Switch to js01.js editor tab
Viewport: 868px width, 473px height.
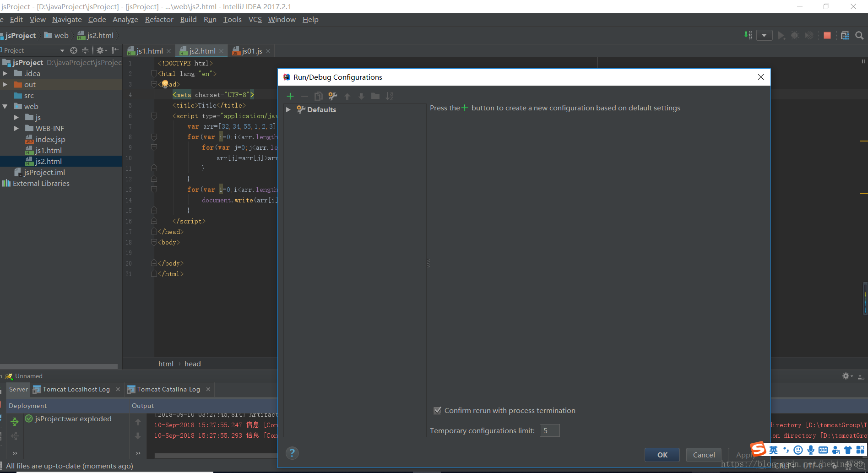252,51
